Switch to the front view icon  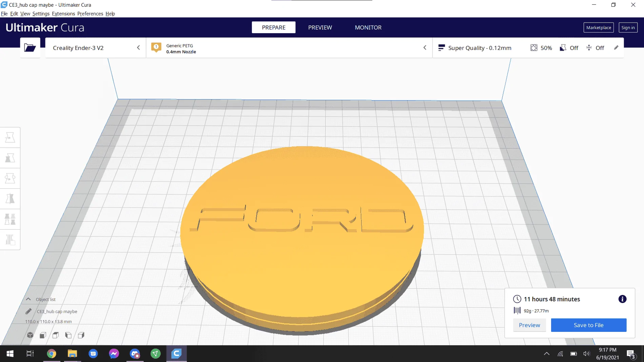[x=43, y=335]
